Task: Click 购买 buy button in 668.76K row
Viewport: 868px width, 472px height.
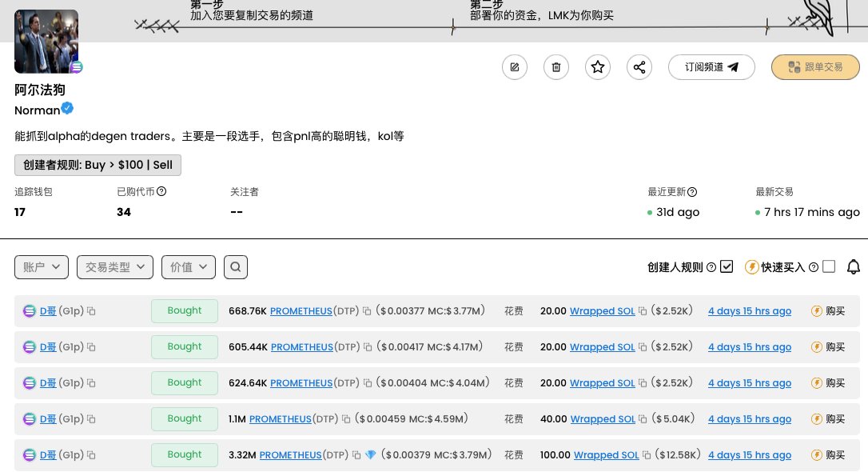Action: coord(828,310)
